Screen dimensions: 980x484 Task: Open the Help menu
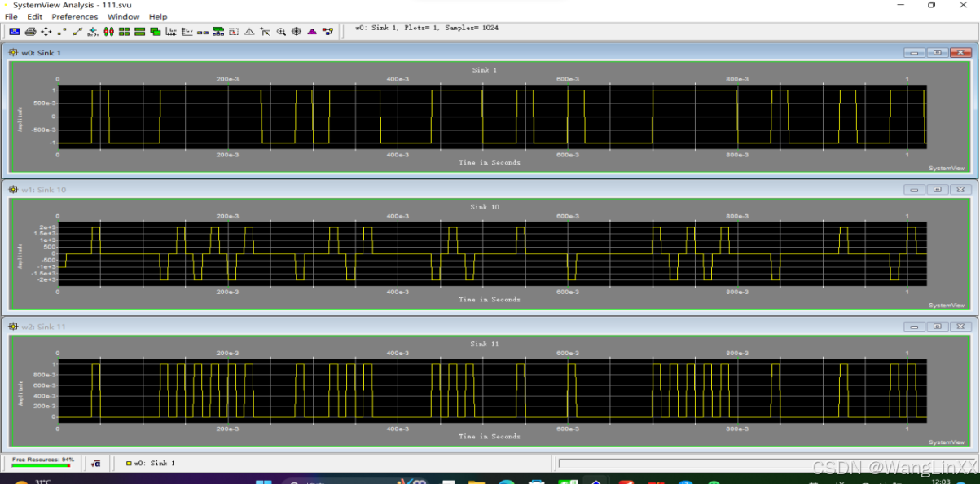158,16
